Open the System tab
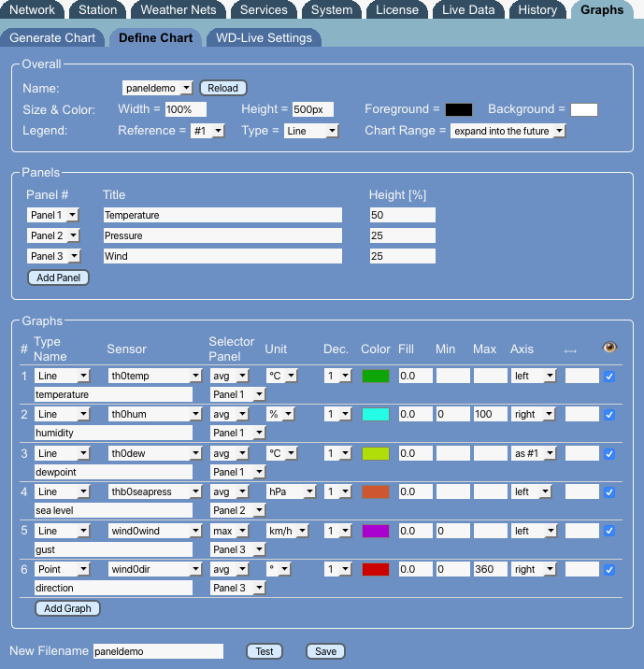Image resolution: width=644 pixels, height=669 pixels. [332, 10]
